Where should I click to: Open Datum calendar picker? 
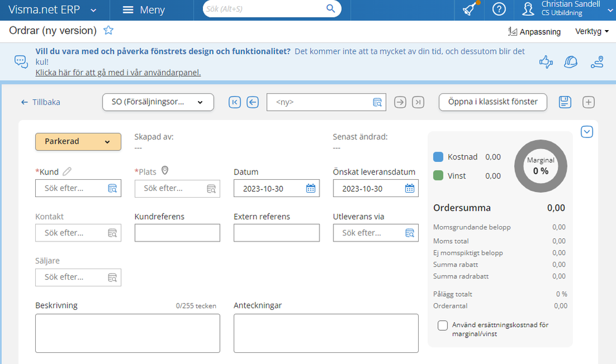tap(311, 188)
